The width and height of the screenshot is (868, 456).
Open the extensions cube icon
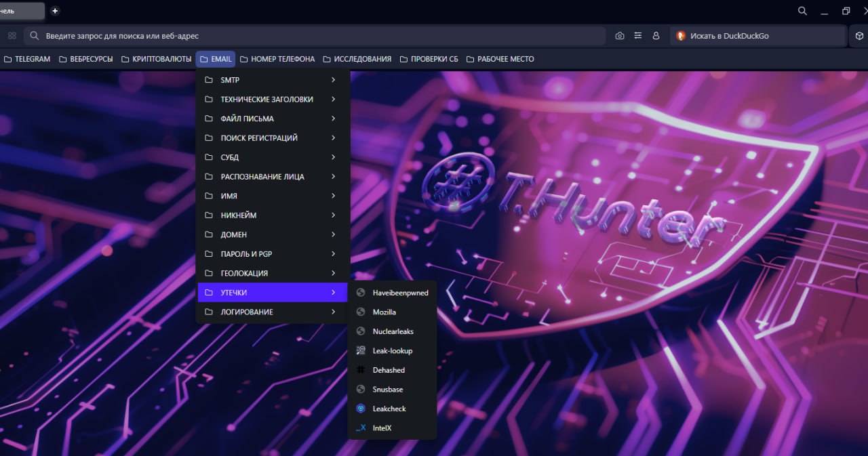(x=859, y=36)
